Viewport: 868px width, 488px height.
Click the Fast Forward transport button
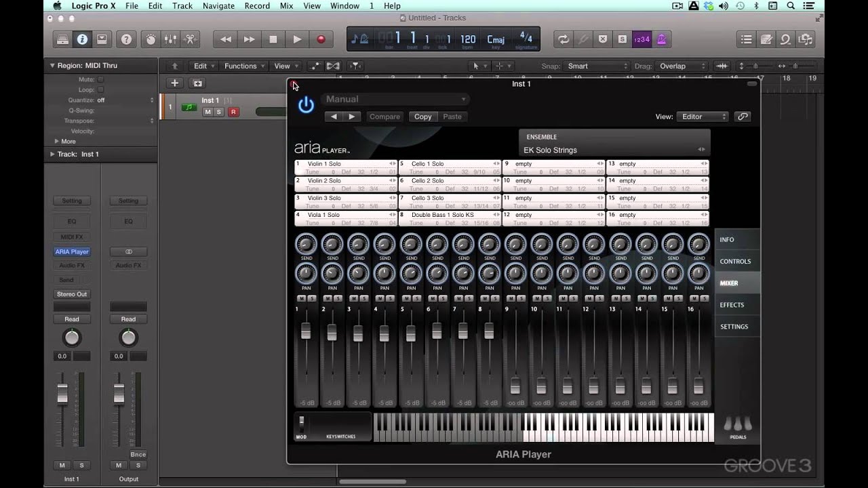(x=249, y=39)
